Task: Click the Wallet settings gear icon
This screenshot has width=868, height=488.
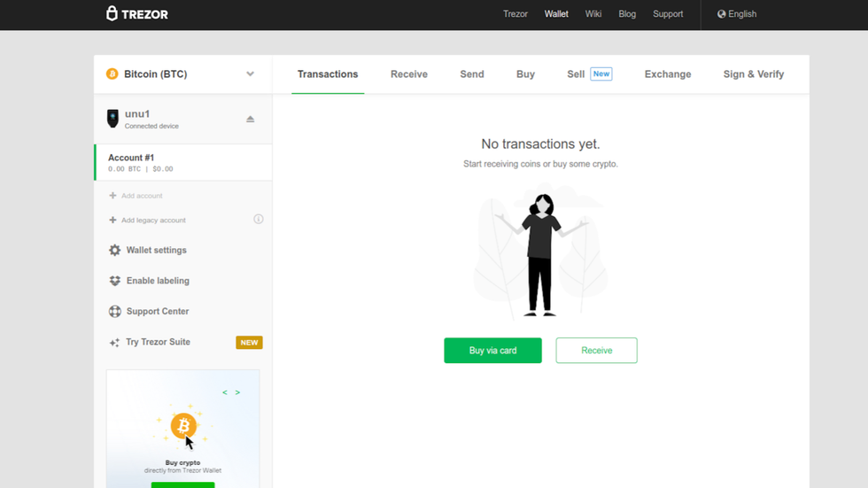Action: tap(115, 251)
